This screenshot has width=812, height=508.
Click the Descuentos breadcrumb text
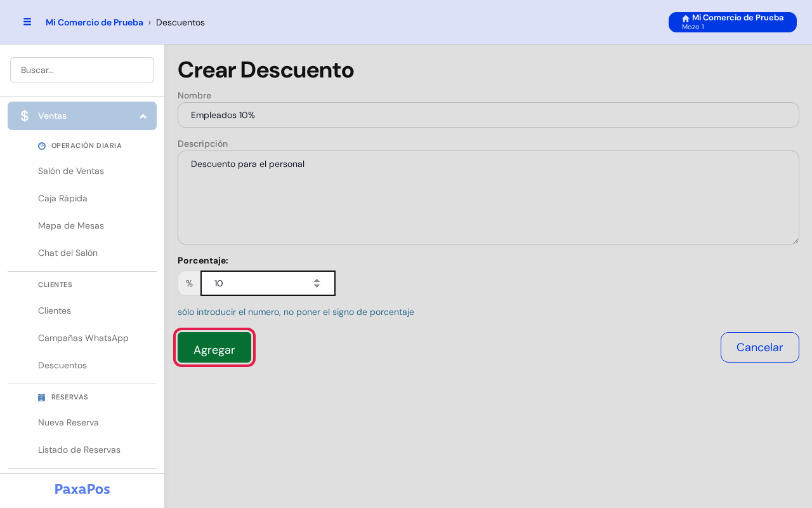(x=180, y=22)
